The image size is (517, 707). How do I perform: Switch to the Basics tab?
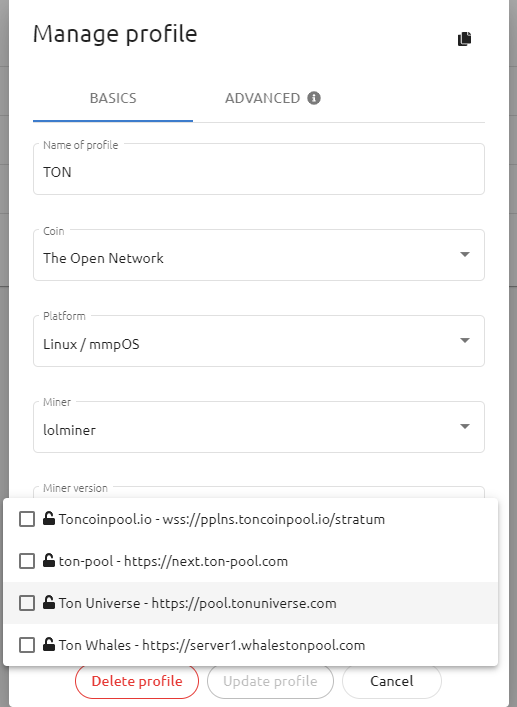point(113,98)
